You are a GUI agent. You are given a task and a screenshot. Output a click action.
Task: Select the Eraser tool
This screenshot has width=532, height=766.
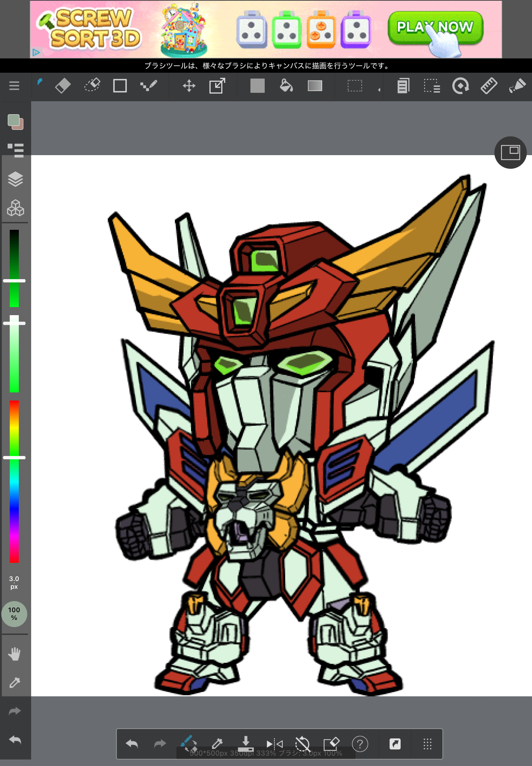click(63, 86)
